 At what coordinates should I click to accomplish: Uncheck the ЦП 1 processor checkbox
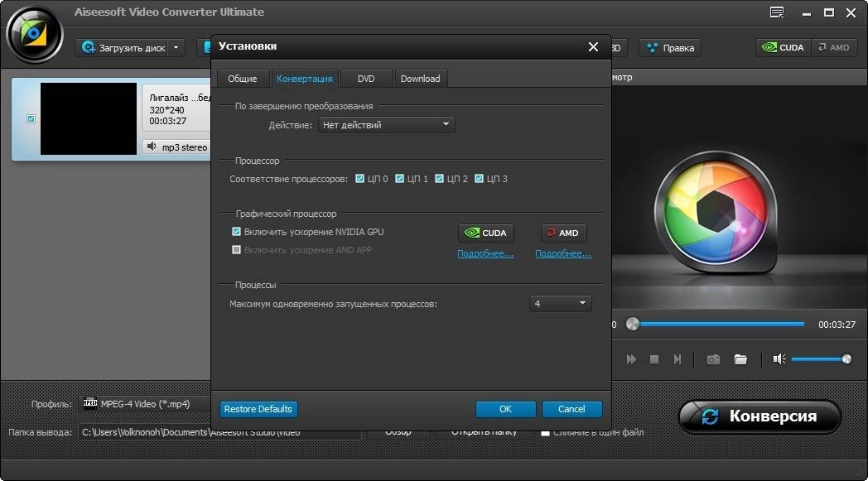pos(400,179)
